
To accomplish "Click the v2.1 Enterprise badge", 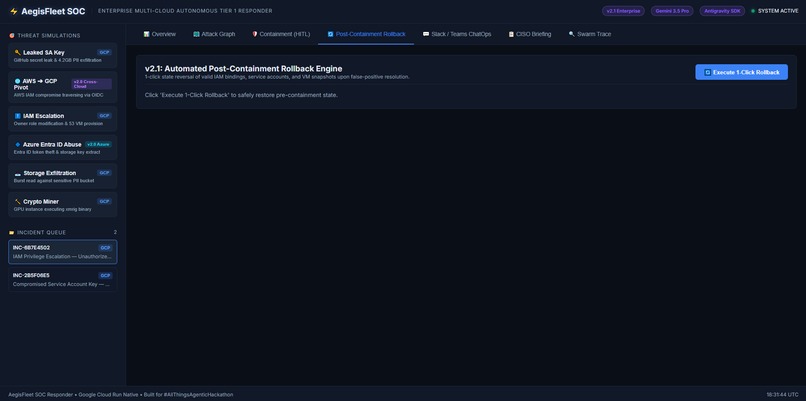I will tap(623, 11).
